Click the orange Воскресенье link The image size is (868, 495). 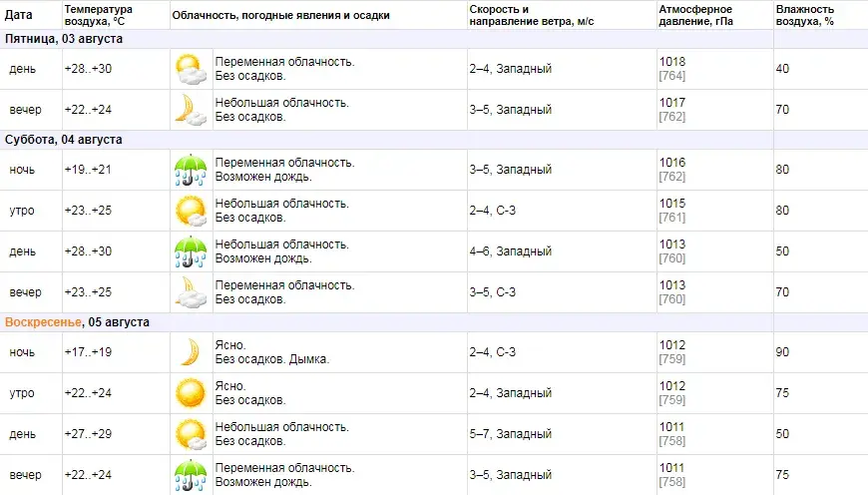point(43,322)
